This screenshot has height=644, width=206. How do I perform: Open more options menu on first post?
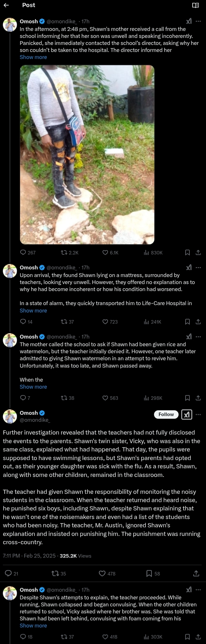[198, 21]
